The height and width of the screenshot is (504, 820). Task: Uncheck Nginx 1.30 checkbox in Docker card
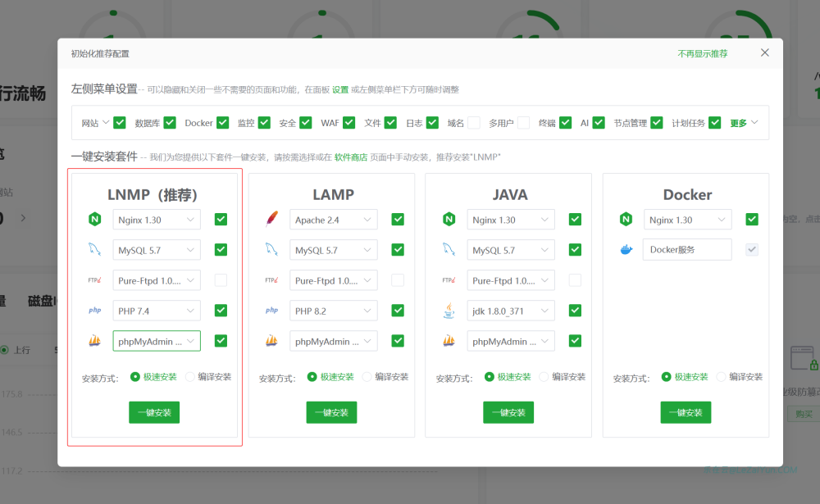click(x=752, y=220)
